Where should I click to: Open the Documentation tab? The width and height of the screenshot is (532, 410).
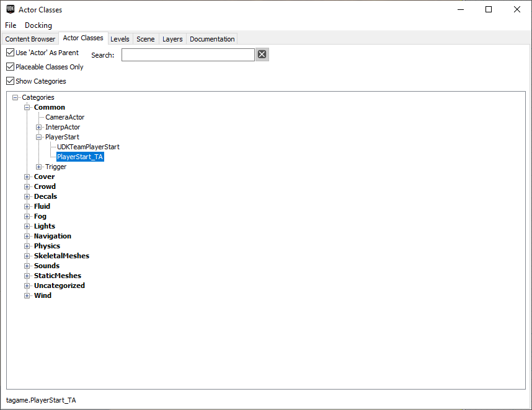click(211, 38)
